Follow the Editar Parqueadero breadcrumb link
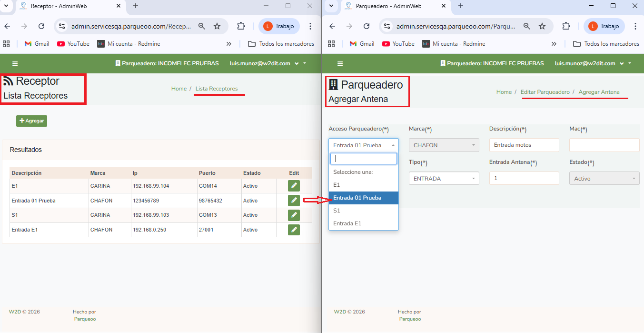The image size is (644, 333). 545,92
